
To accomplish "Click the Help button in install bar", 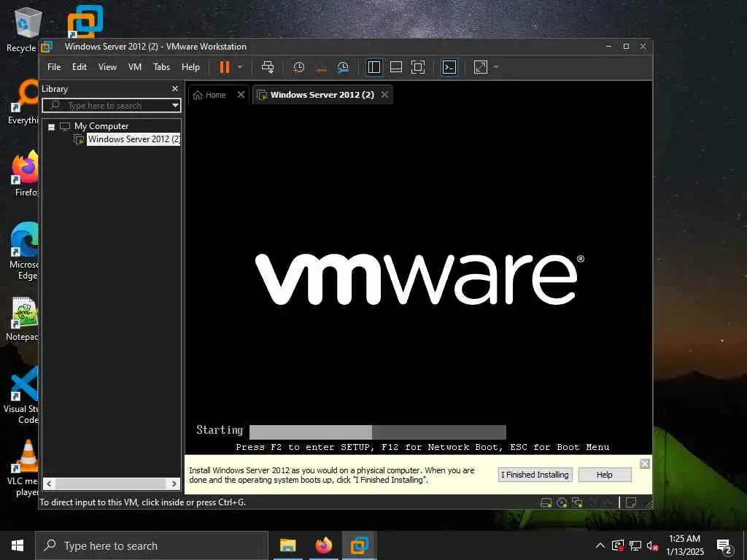I will click(605, 475).
